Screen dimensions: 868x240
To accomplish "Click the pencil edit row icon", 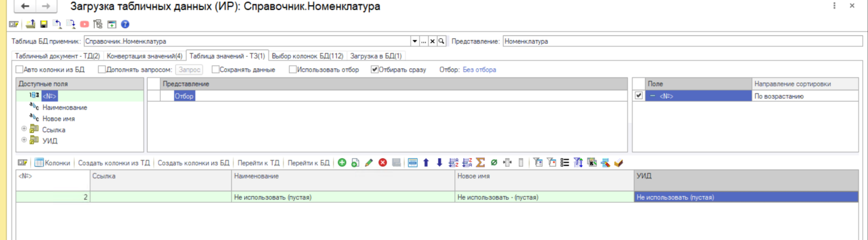I will (369, 163).
